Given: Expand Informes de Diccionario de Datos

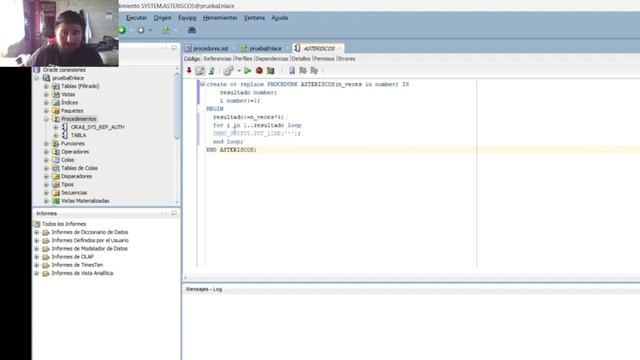Looking at the screenshot, I should point(36,232).
